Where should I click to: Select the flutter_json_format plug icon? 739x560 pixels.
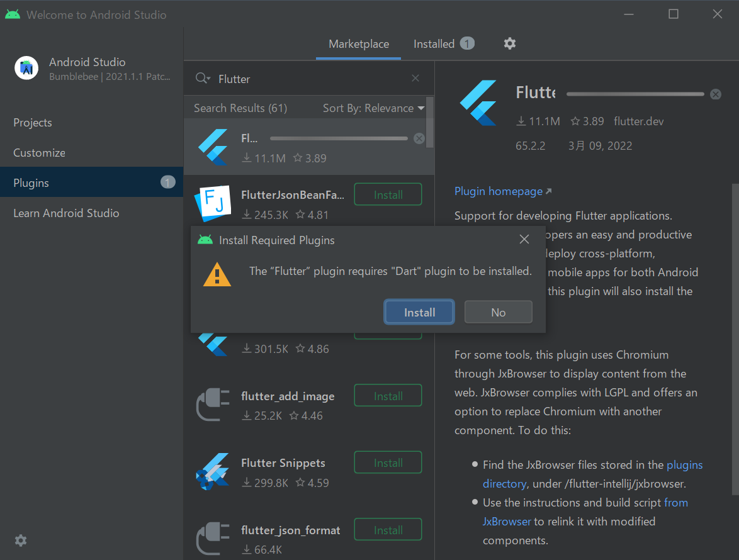coord(213,539)
